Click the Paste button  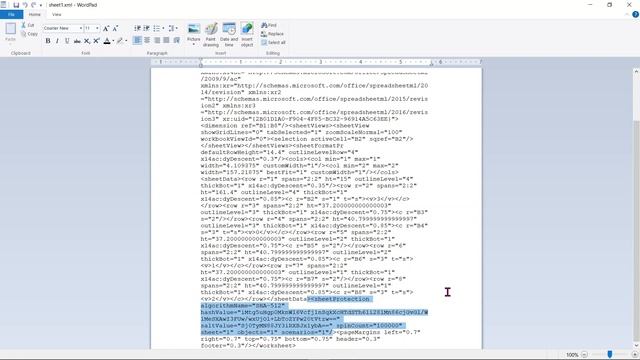10,32
